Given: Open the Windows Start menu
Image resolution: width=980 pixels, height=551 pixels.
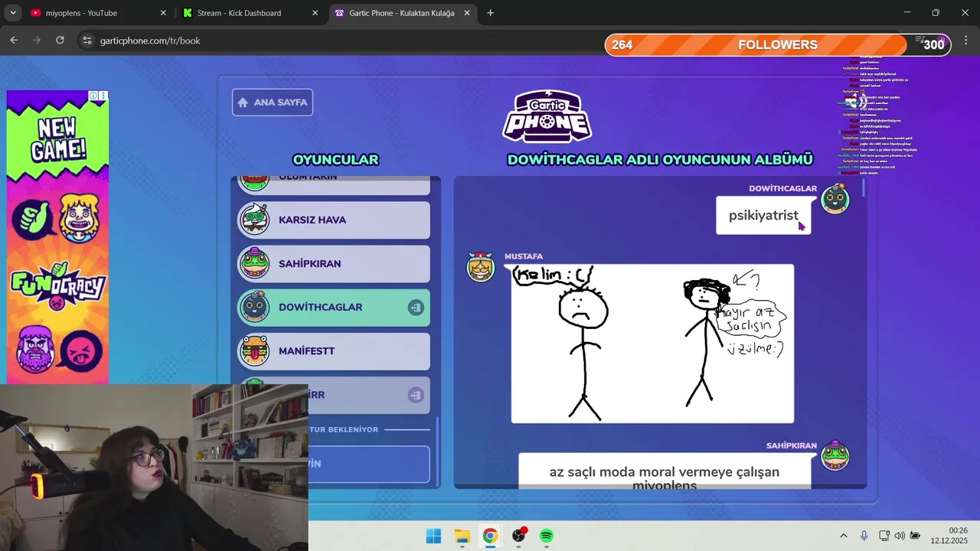Looking at the screenshot, I should (433, 536).
